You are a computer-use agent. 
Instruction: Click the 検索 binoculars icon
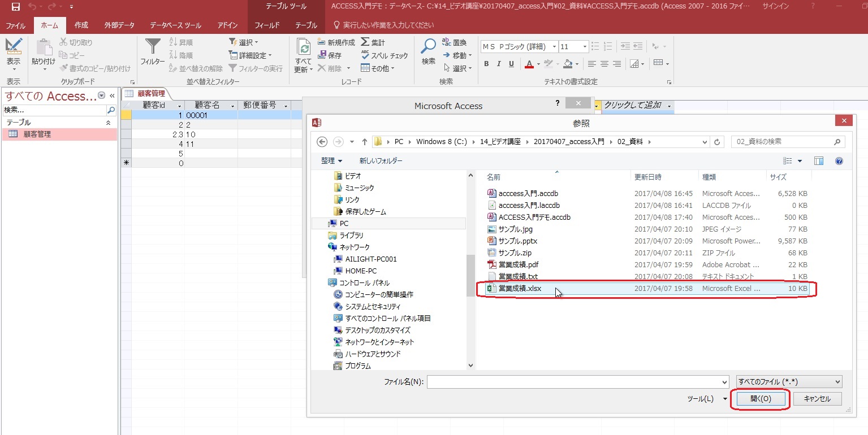click(x=429, y=47)
